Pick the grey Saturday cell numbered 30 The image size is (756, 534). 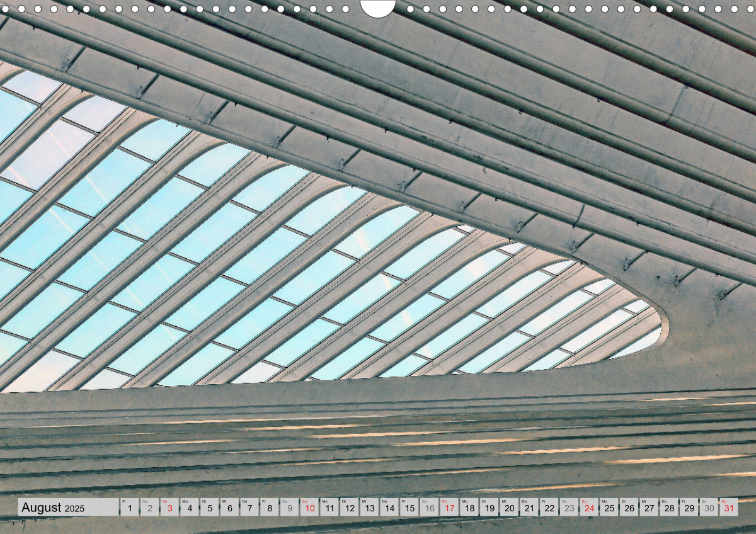click(709, 507)
